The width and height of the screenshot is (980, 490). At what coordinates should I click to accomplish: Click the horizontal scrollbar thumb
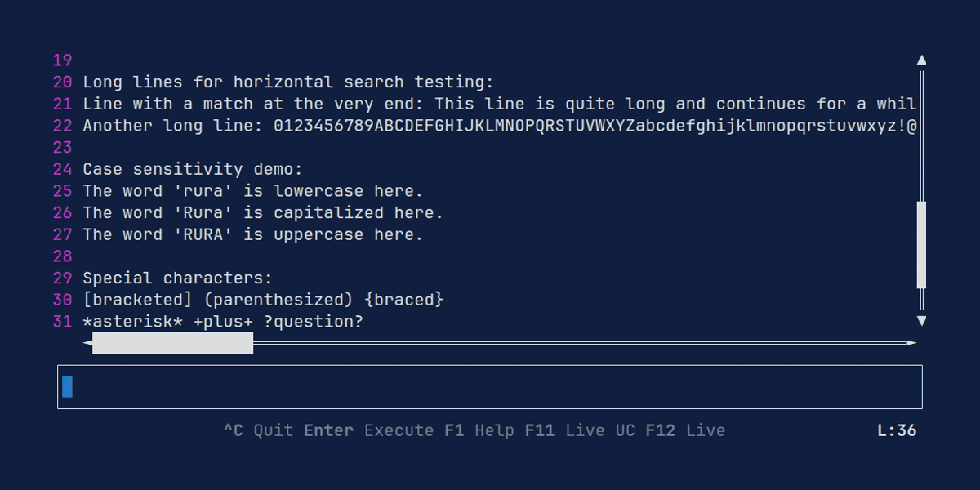(173, 343)
